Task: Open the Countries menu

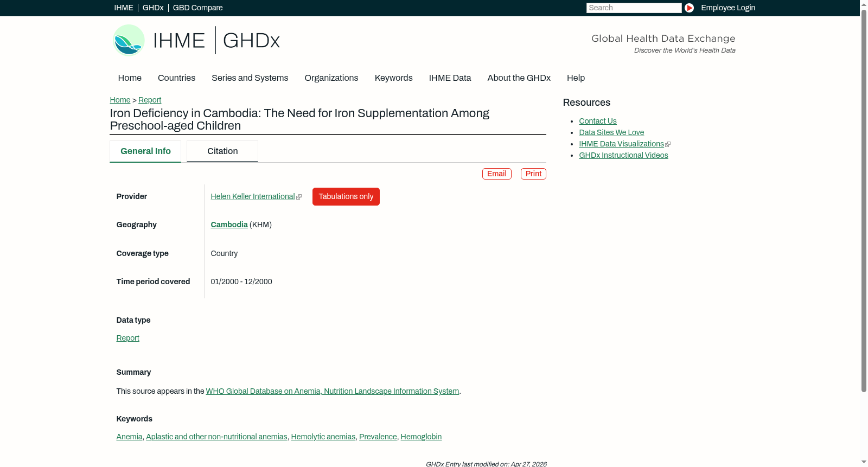Action: [x=176, y=78]
